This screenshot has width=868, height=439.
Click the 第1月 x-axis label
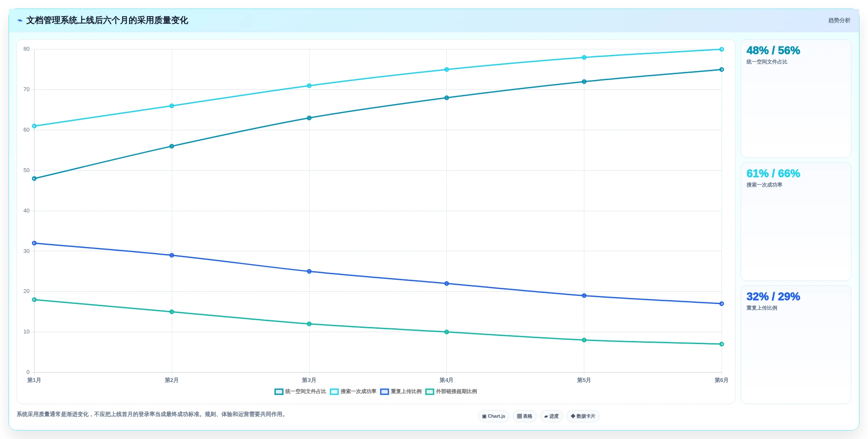tap(34, 380)
